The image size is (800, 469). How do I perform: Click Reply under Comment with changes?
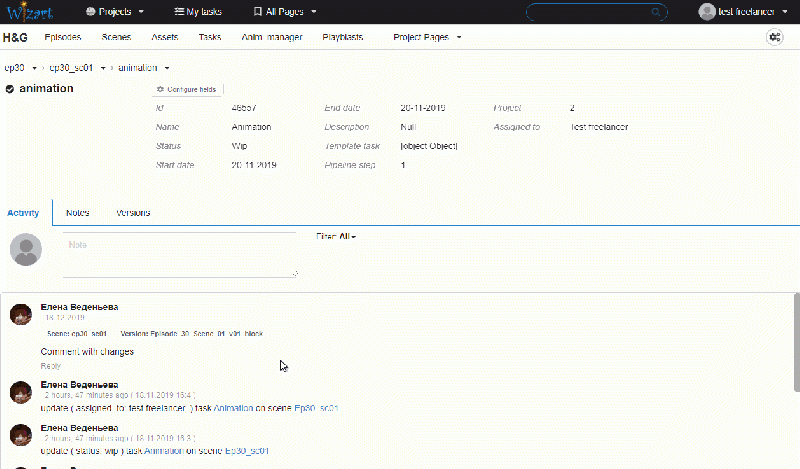coord(50,366)
